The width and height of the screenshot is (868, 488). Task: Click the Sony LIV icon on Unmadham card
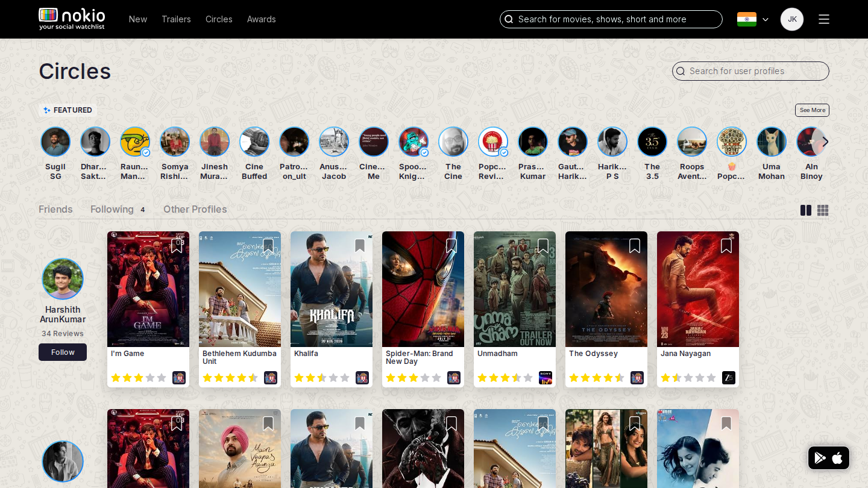click(x=546, y=378)
